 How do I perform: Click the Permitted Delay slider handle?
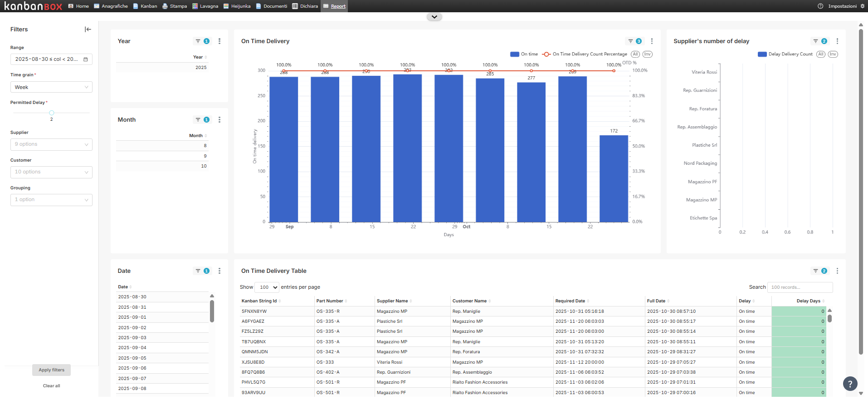pyautogui.click(x=52, y=113)
